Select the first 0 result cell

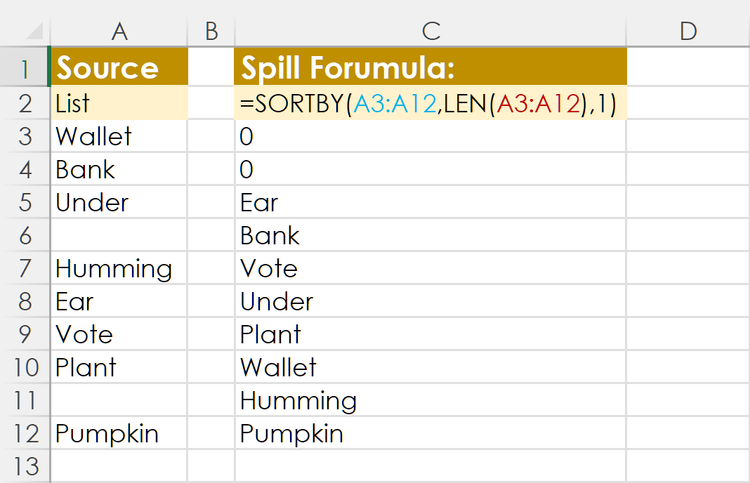point(430,136)
